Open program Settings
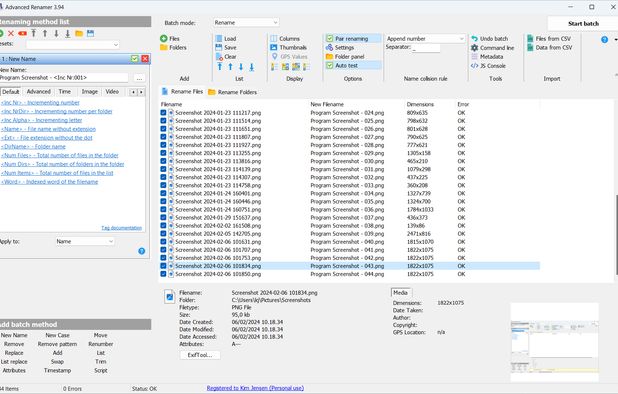Image resolution: width=618 pixels, height=394 pixels. click(340, 48)
